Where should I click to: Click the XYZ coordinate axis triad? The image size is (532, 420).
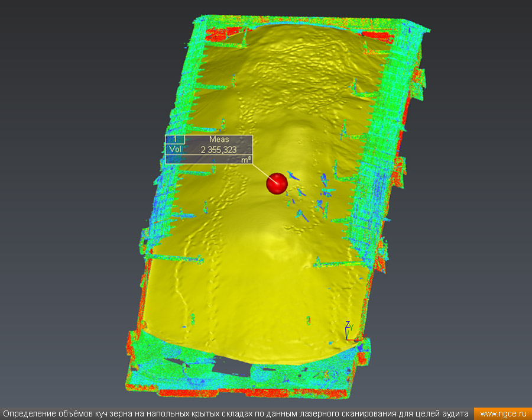coord(350,332)
